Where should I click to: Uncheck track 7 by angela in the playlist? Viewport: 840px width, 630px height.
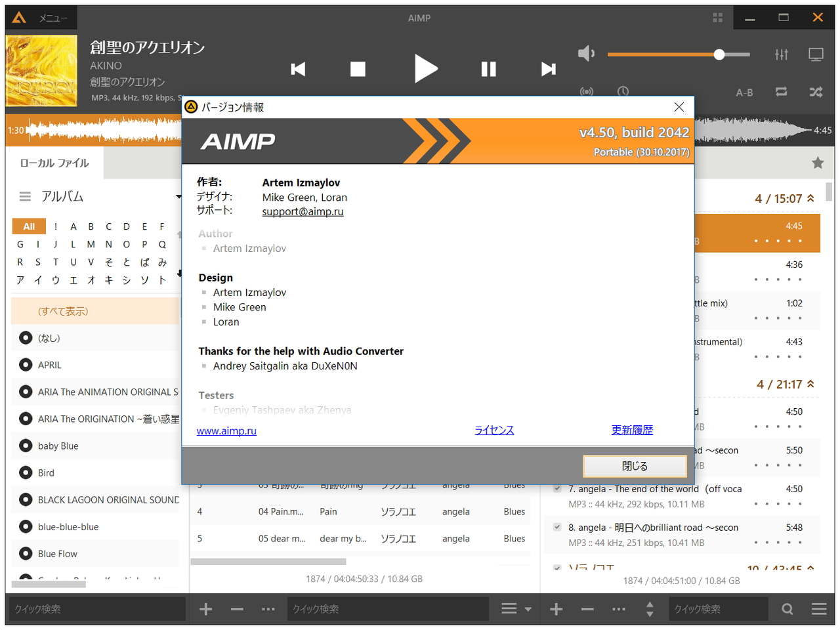point(557,489)
